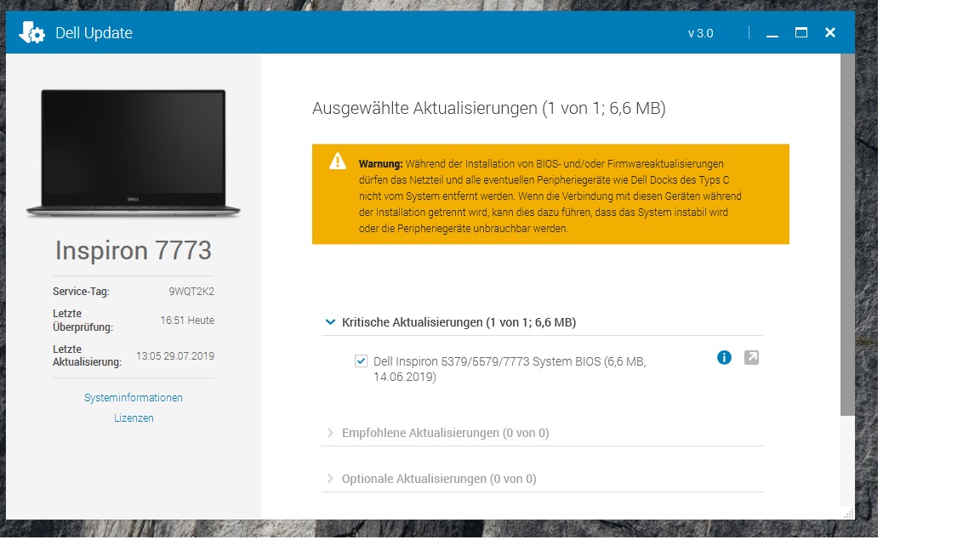This screenshot has height=551, width=980.
Task: Click the Letzte Überprüfung: label
Action: (x=83, y=321)
